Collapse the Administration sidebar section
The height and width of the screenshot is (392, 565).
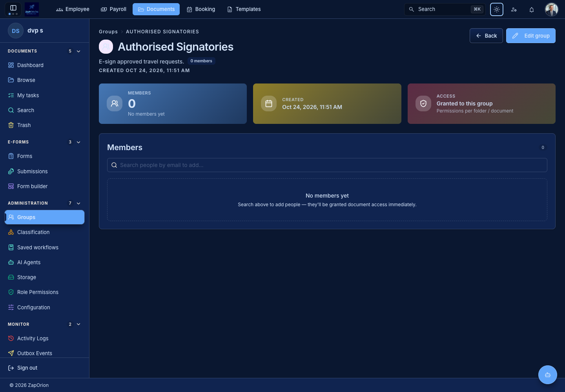pyautogui.click(x=78, y=203)
